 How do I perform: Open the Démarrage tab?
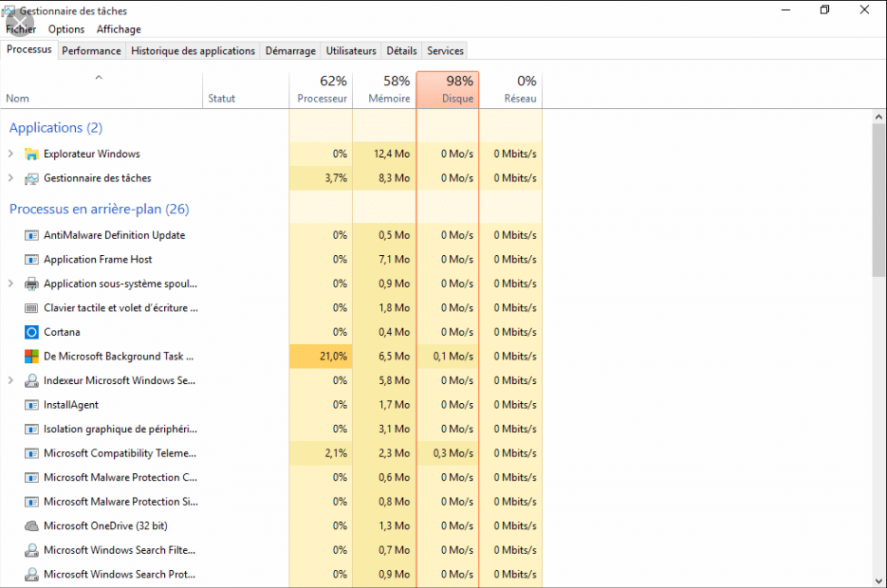(290, 50)
